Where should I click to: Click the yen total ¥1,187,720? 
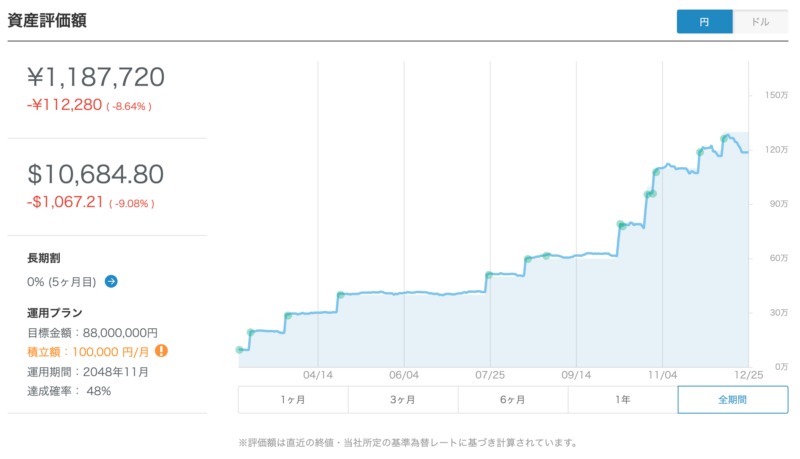[96, 78]
